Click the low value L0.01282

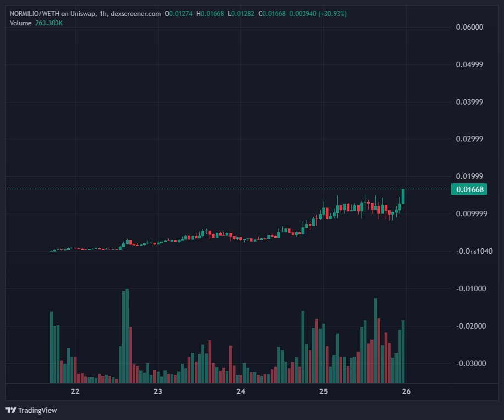[241, 14]
